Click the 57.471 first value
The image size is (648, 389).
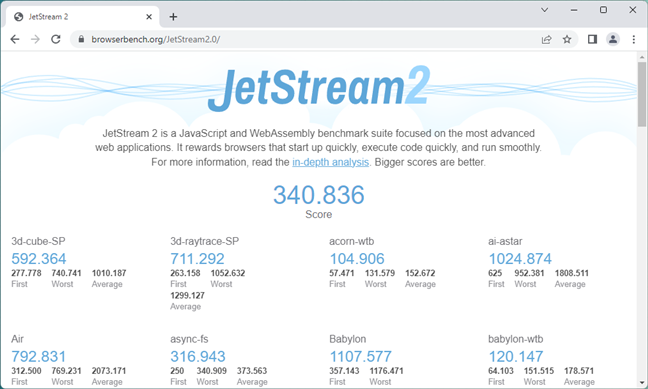[342, 273]
